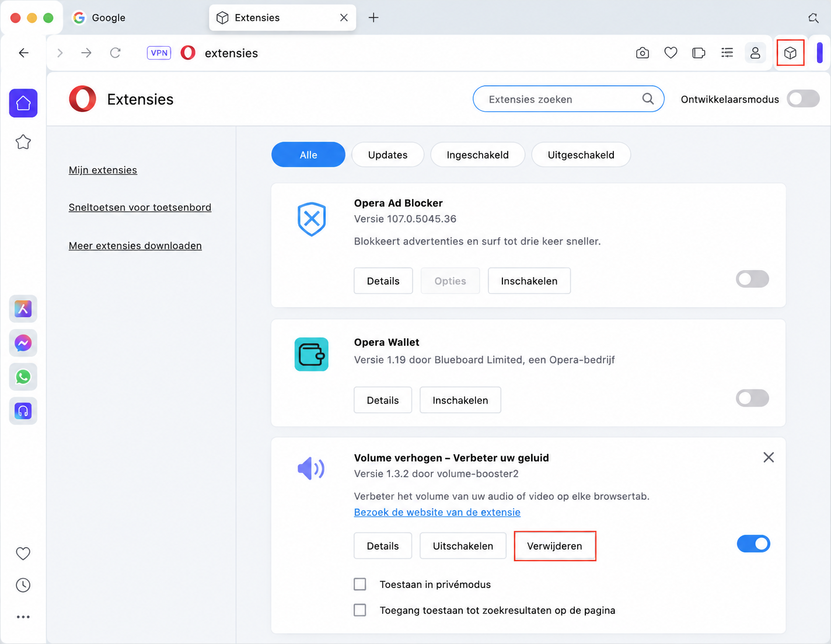Click Details for Volume verhogen
831x644 pixels.
[x=383, y=546]
